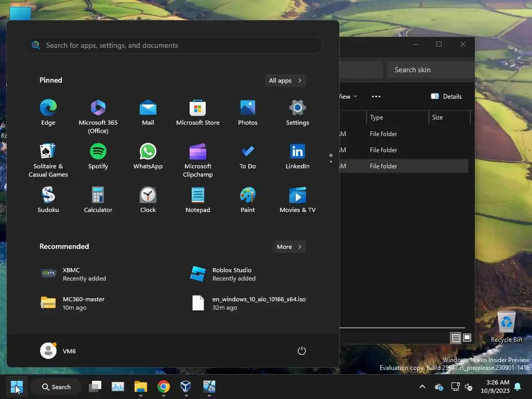Launch WhatsApp

148,156
